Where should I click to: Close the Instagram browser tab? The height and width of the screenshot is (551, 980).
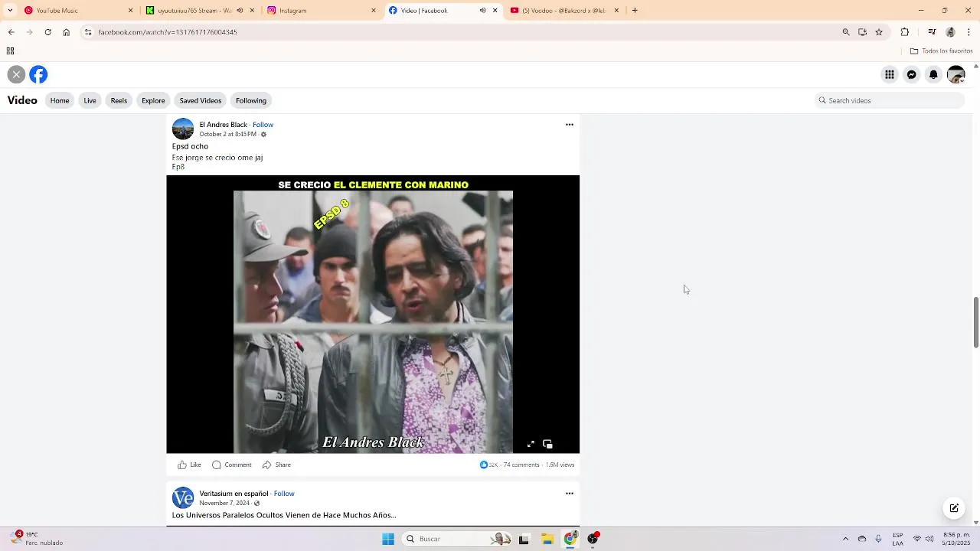[x=374, y=11]
